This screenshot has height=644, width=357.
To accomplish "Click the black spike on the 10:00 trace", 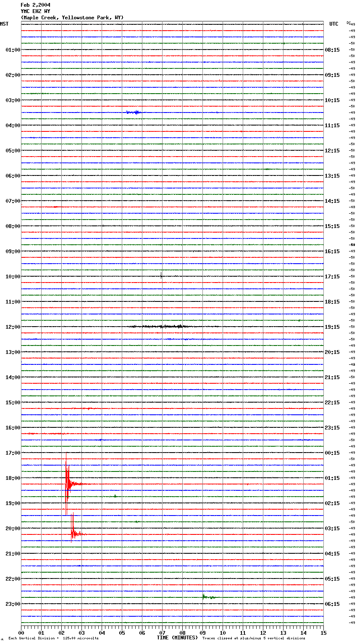I will click(161, 276).
